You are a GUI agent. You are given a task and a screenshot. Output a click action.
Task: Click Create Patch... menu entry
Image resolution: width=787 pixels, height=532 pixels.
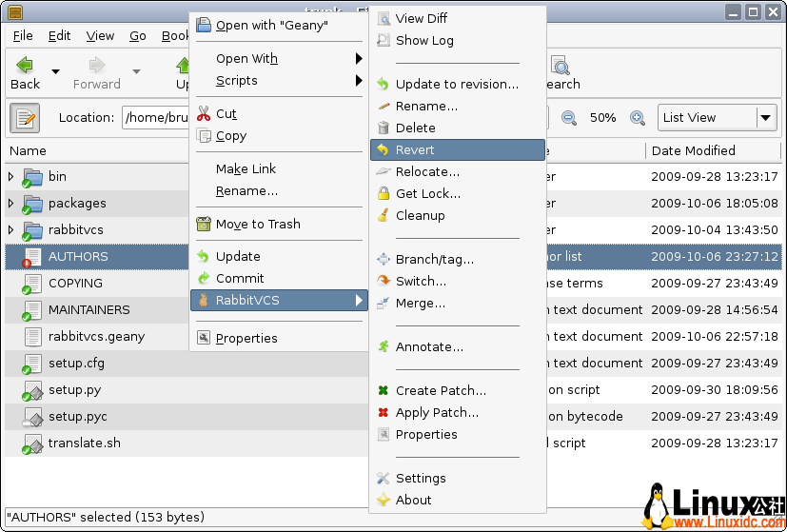click(x=441, y=391)
